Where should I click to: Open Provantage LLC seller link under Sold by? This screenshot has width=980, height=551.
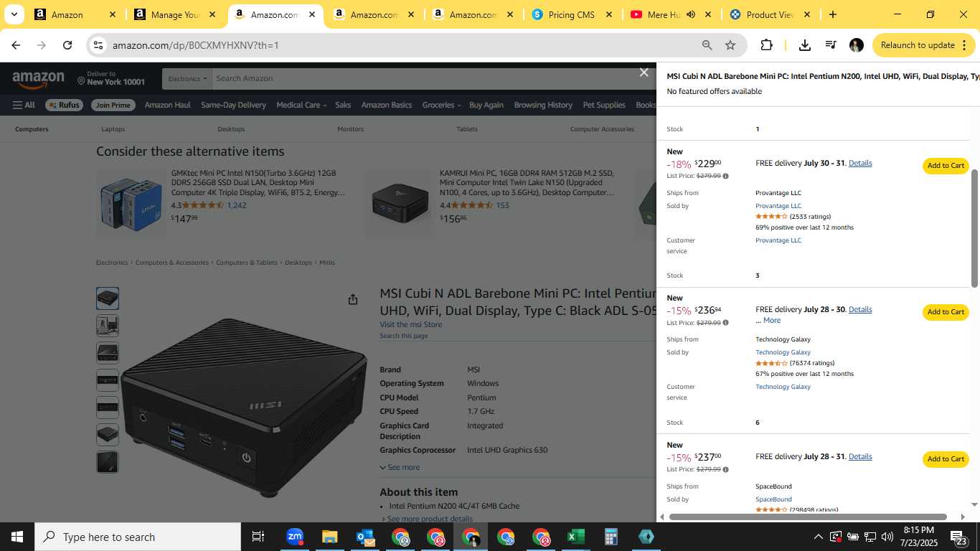coord(778,206)
